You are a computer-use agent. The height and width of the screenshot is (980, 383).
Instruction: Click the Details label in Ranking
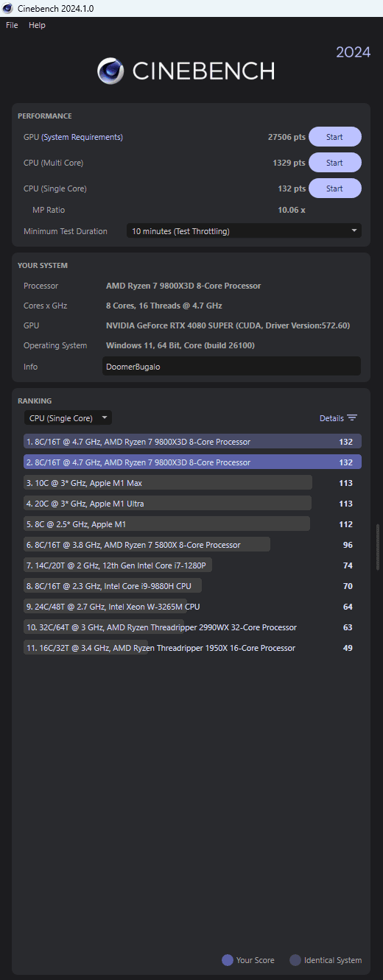pyautogui.click(x=331, y=418)
